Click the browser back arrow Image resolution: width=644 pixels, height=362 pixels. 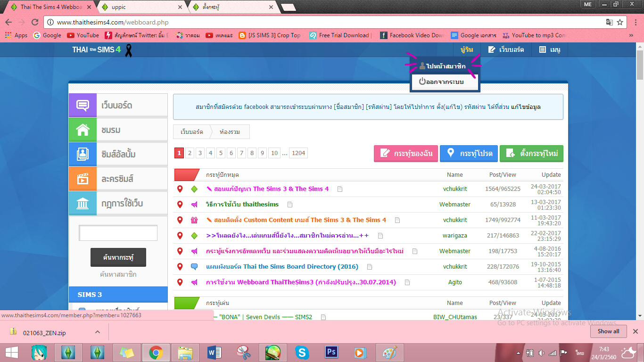pyautogui.click(x=9, y=22)
